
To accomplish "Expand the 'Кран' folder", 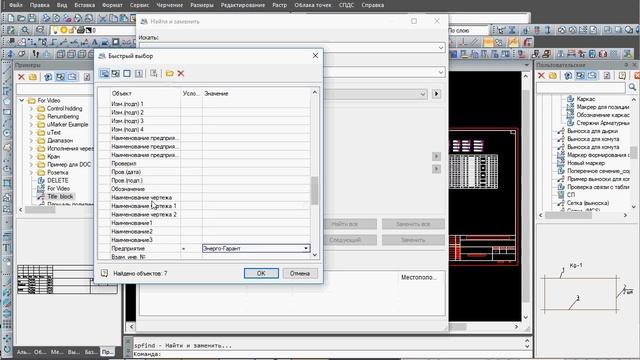I will point(31,156).
